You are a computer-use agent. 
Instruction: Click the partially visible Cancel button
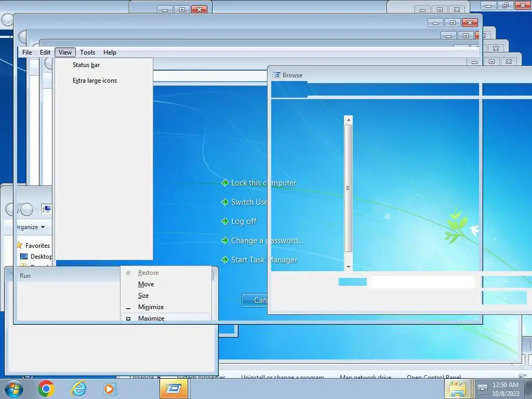255,300
